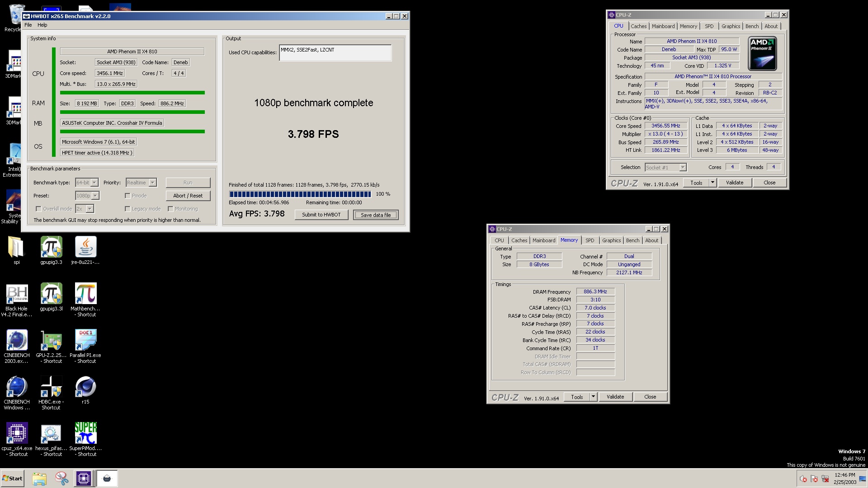Open the SuperPiMod shortcut icon
868x488 pixels.
pyautogui.click(x=85, y=439)
